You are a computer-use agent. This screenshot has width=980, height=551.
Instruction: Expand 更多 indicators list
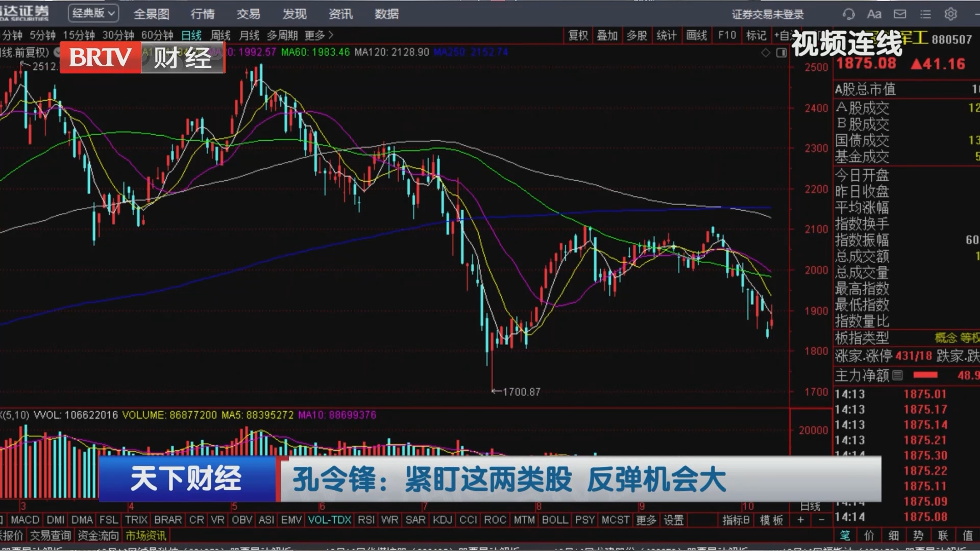coord(646,520)
